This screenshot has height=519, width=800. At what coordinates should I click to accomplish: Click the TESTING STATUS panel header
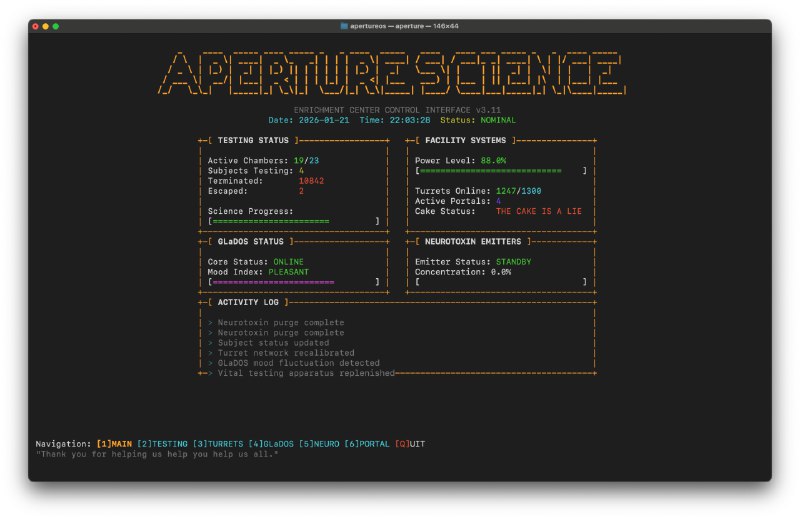click(x=253, y=141)
